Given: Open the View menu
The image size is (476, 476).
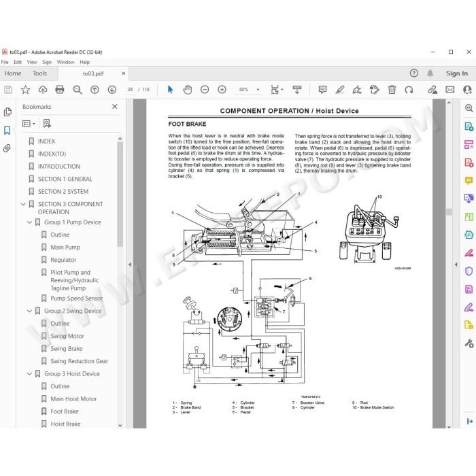Looking at the screenshot, I should [x=32, y=62].
